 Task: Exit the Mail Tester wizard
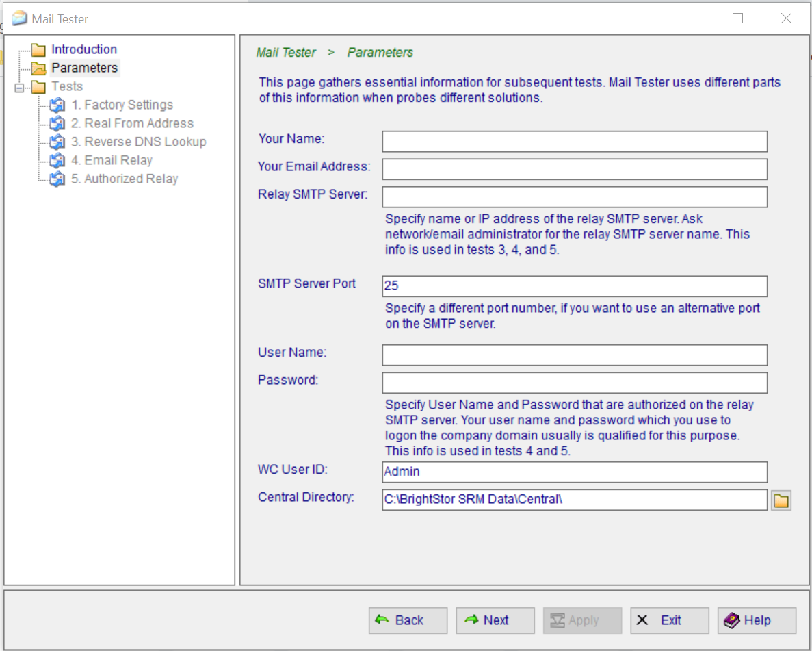pyautogui.click(x=669, y=620)
